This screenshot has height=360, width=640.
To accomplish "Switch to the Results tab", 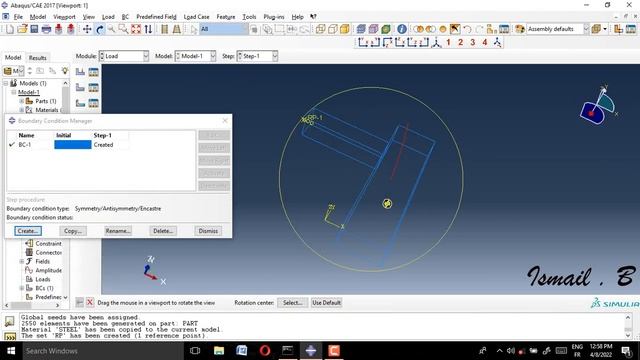I will click(38, 58).
